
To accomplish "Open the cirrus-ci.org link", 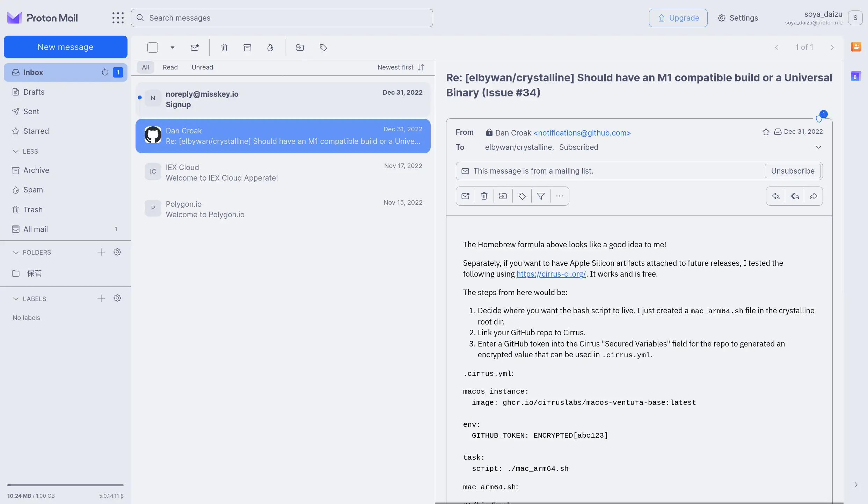I will pyautogui.click(x=551, y=274).
